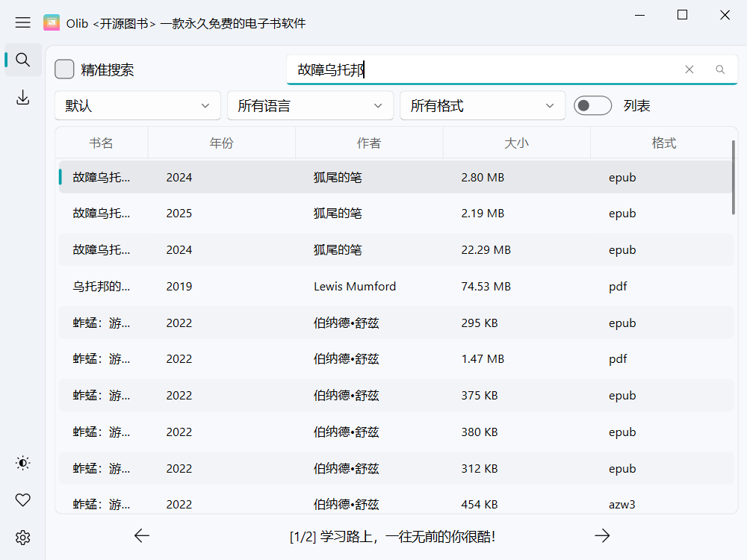
Task: Toggle the dark mode brightness icon
Action: (22, 463)
